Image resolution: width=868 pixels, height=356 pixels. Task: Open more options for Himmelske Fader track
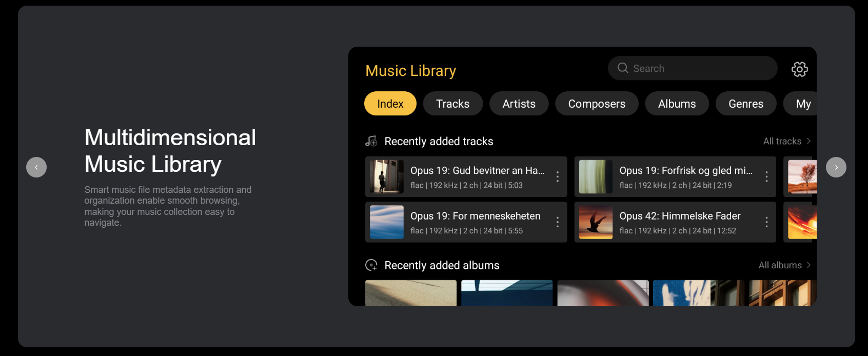[766, 222]
